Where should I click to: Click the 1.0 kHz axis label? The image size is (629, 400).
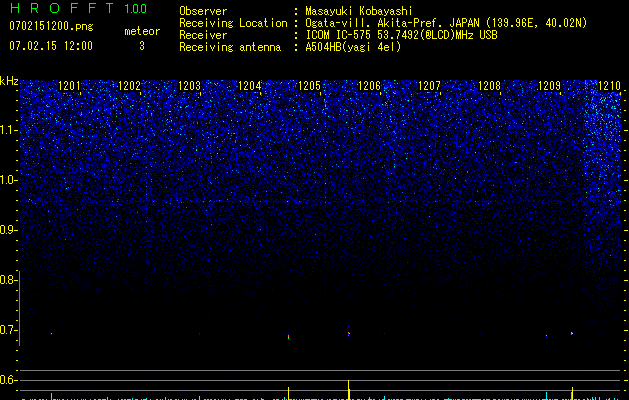point(7,180)
